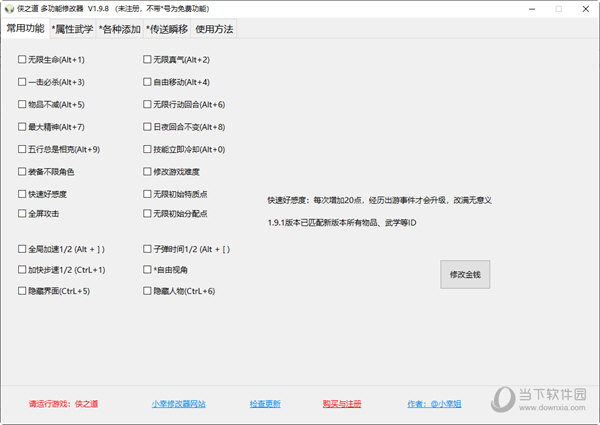
Task: Click 作者: @小幸姐 link
Action: click(x=434, y=404)
